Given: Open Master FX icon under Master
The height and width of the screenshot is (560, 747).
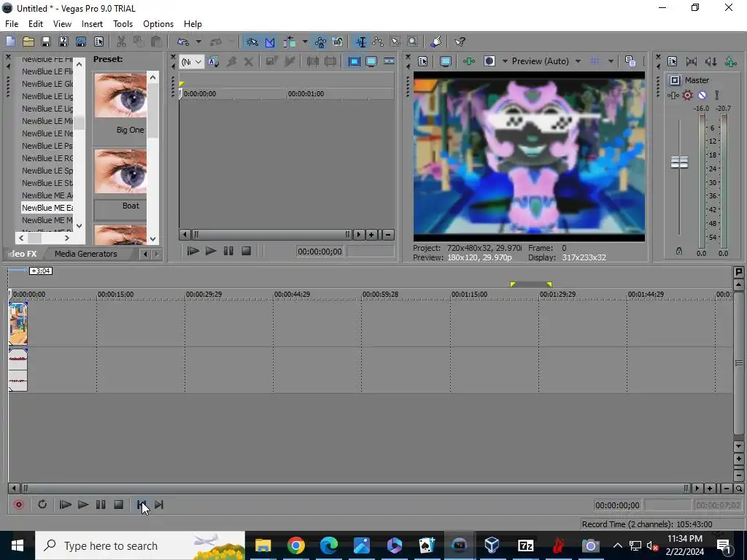Looking at the screenshot, I should [673, 96].
